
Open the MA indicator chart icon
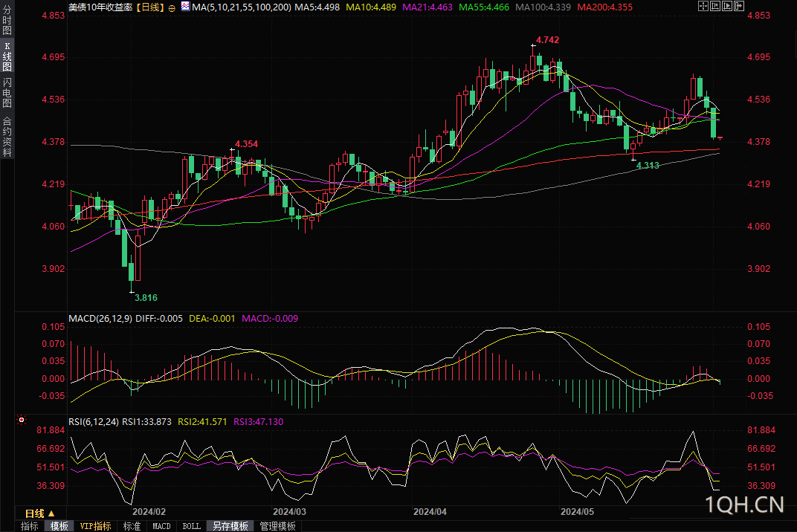pyautogui.click(x=186, y=7)
